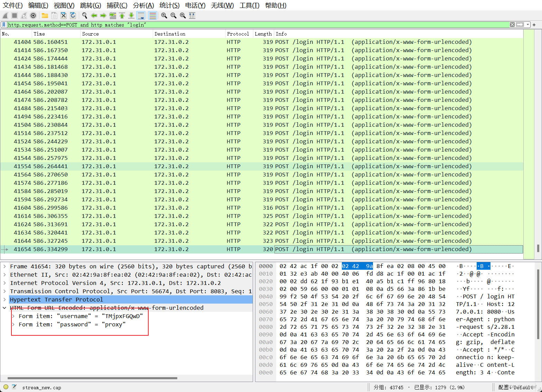Image resolution: width=542 pixels, height=392 pixels.
Task: Expand the Frame 41654 tree row
Action: click(4, 266)
